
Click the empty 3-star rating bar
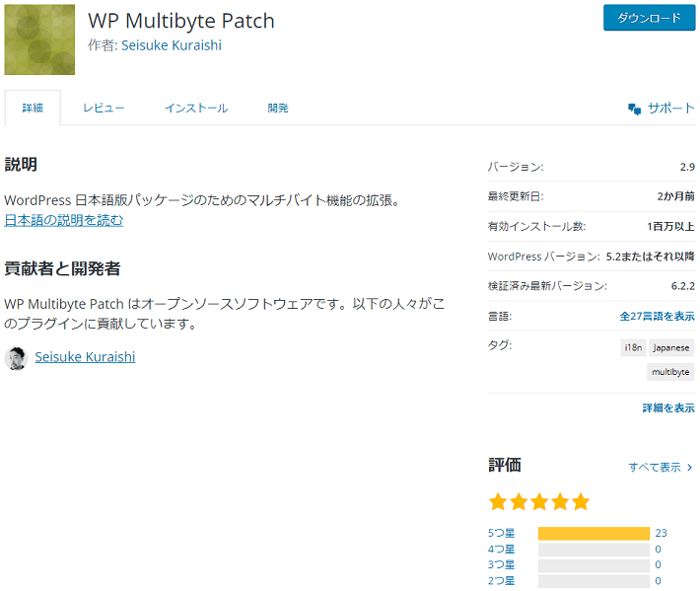tap(594, 565)
